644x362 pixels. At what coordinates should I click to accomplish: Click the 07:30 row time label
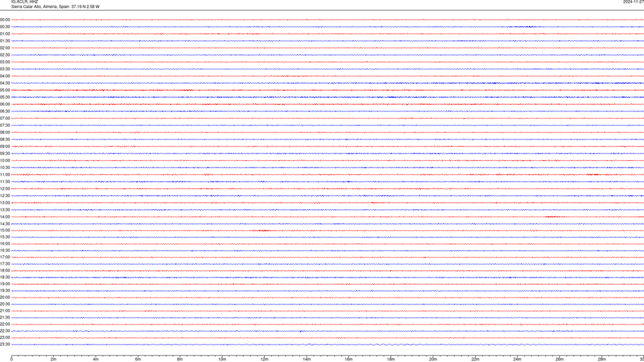(x=5, y=125)
